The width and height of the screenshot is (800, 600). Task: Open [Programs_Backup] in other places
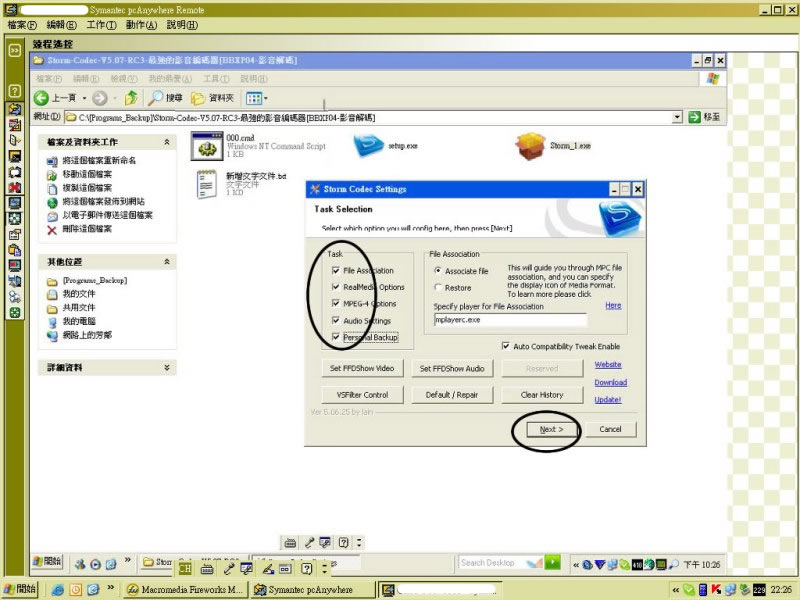[x=94, y=281]
